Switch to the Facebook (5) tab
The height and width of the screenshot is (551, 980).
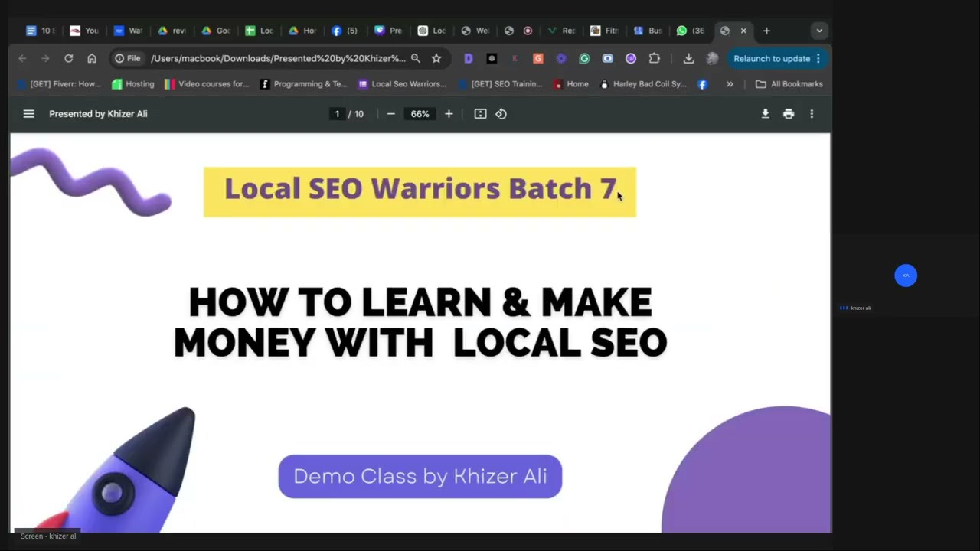(345, 31)
